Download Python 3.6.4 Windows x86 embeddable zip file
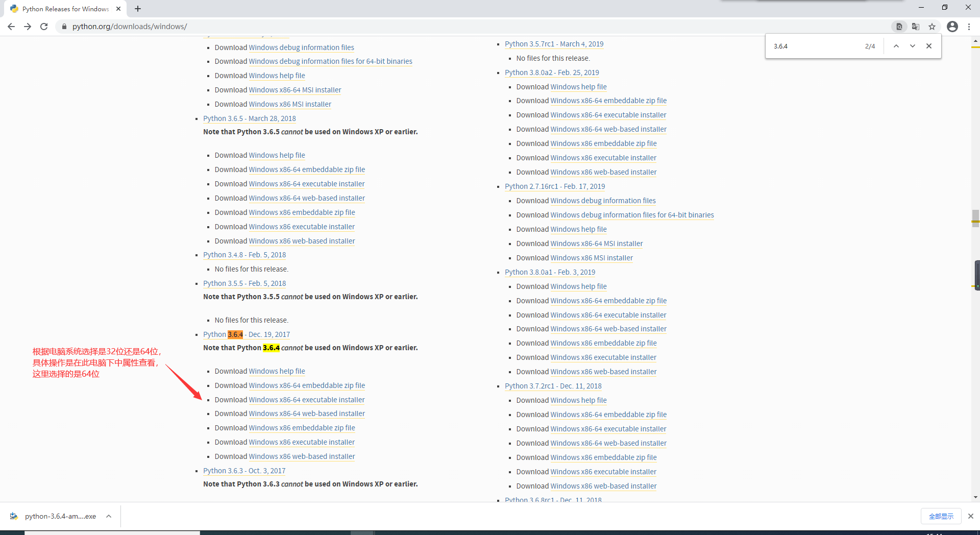The image size is (980, 535). [302, 428]
